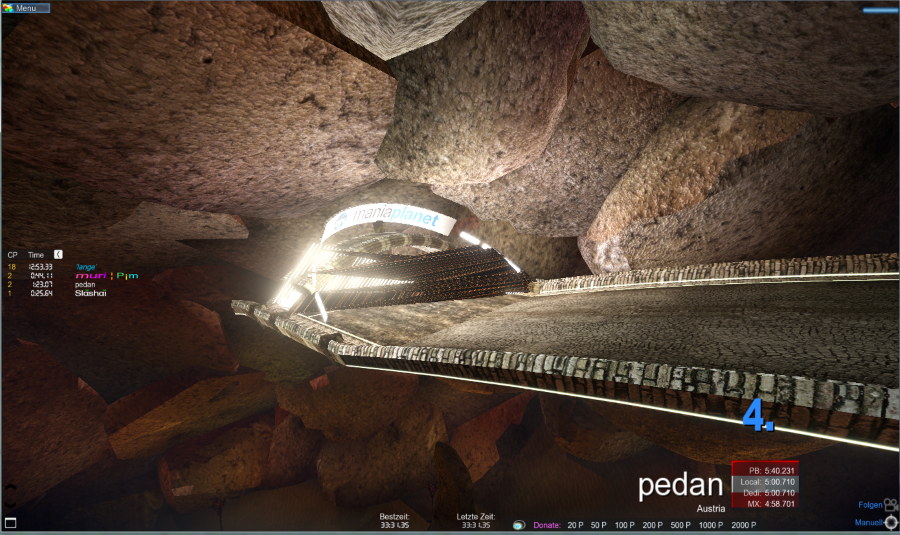Donate 500 P
900x535 pixels.
click(x=680, y=525)
